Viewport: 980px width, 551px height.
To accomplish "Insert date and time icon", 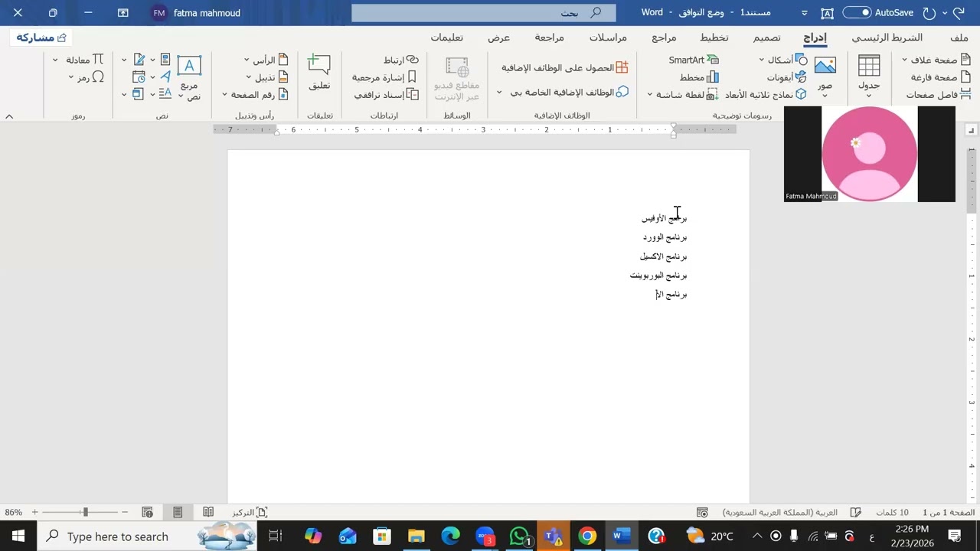I will [x=139, y=77].
